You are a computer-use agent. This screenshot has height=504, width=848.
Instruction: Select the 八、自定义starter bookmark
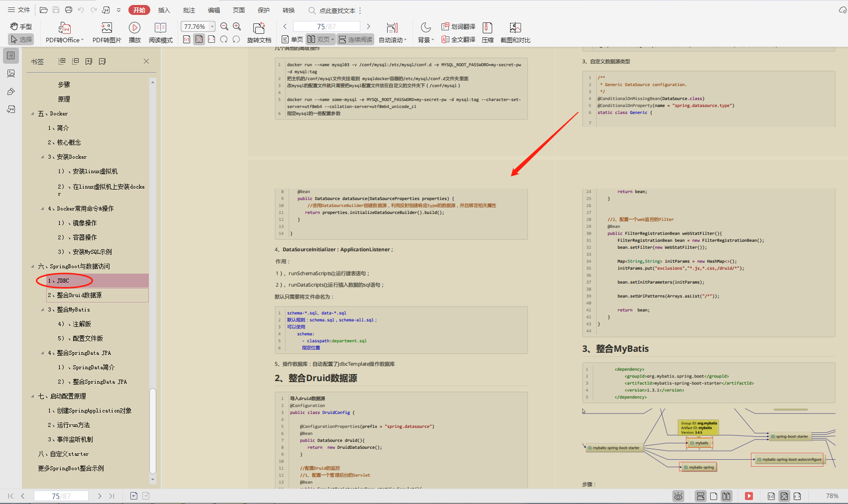[x=63, y=454]
